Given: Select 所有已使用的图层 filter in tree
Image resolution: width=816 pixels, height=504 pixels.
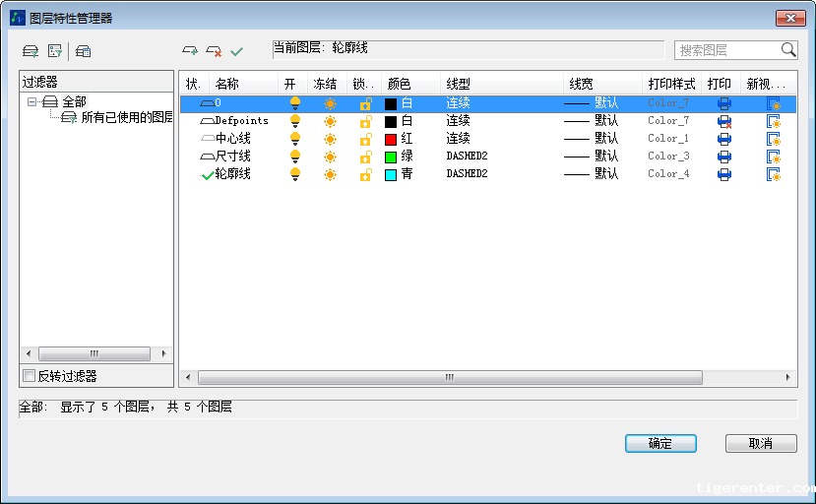Looking at the screenshot, I should click(x=126, y=117).
